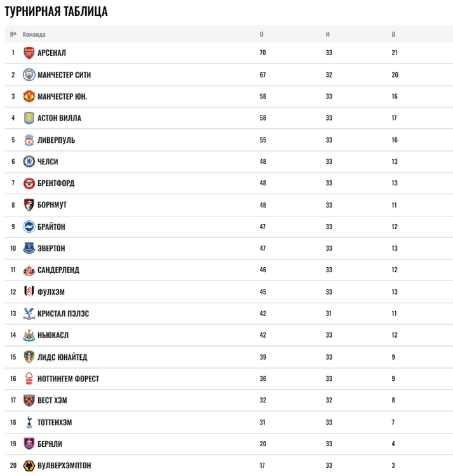
Task: Click the Brentford crest icon
Action: pyautogui.click(x=29, y=183)
